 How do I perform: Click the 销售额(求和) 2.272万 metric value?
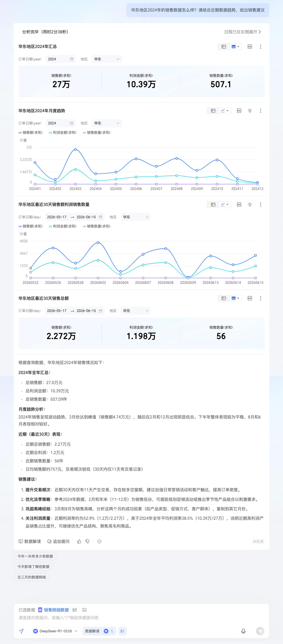(x=61, y=336)
